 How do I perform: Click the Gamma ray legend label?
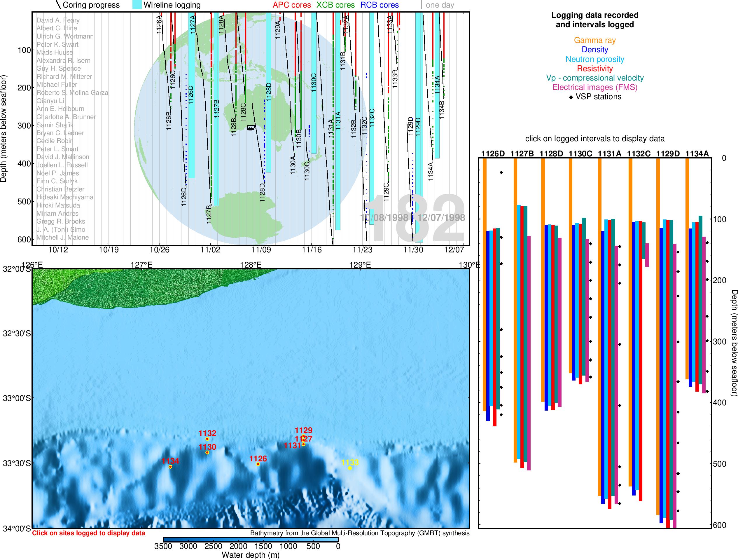tap(594, 40)
